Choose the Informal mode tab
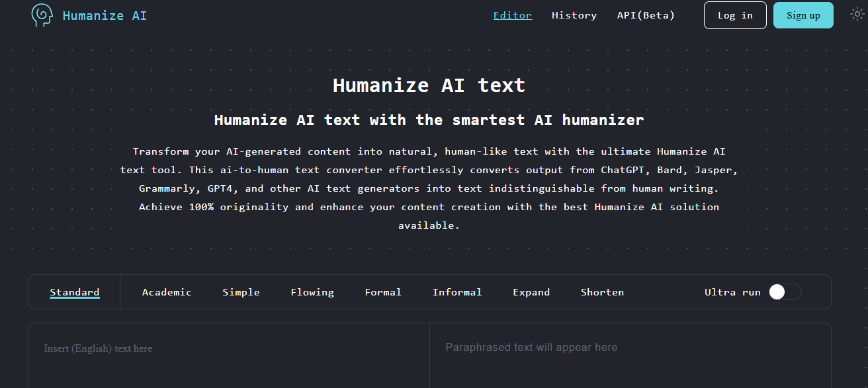 click(x=457, y=292)
